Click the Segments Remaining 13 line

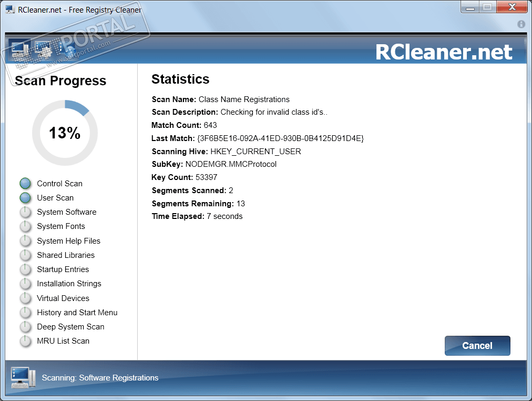tap(198, 204)
